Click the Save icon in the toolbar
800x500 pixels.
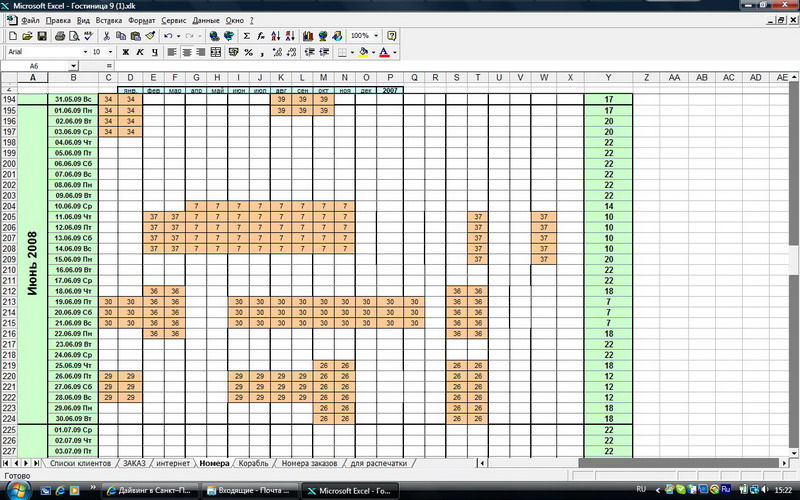tap(42, 36)
